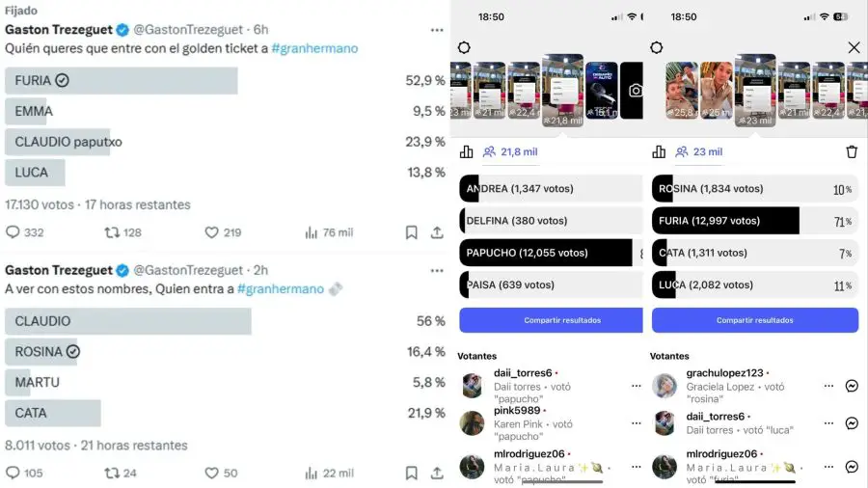The width and height of the screenshot is (868, 488).
Task: Open replies on the golden ticket tweet
Action: click(x=24, y=232)
